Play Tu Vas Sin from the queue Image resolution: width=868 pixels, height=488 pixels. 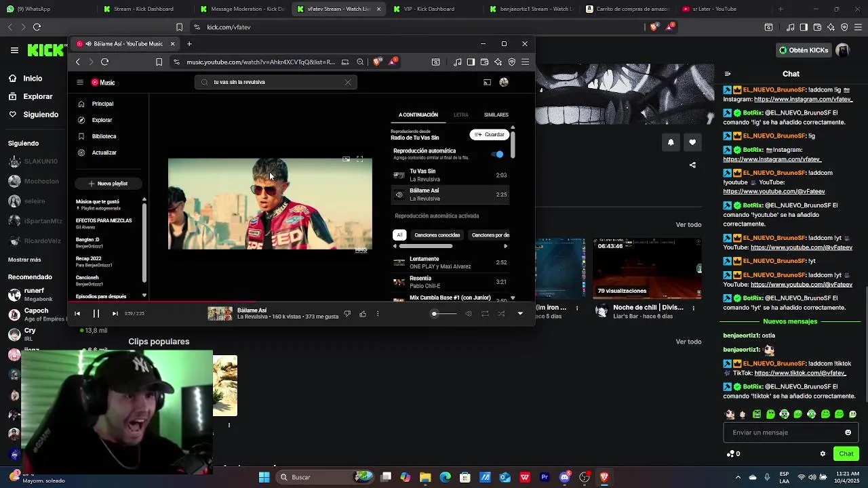pyautogui.click(x=450, y=175)
